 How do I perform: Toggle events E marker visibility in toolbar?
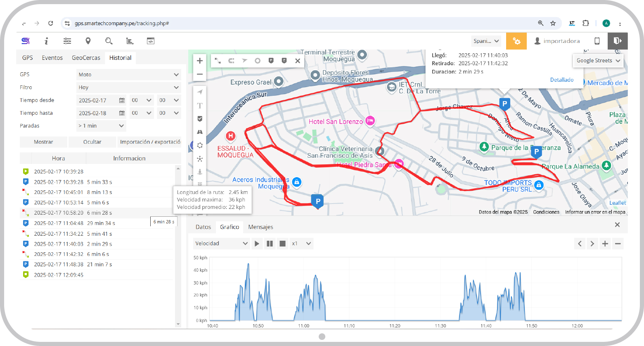click(284, 61)
